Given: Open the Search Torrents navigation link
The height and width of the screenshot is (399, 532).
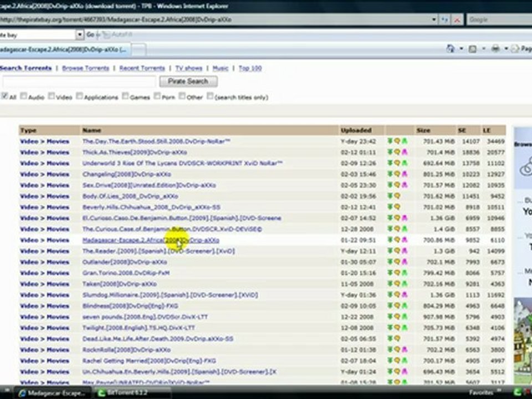Looking at the screenshot, I should point(26,68).
